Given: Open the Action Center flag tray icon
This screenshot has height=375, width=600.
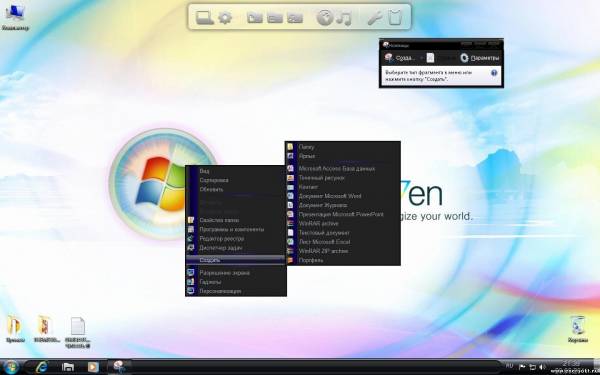Looking at the screenshot, I should pos(522,367).
